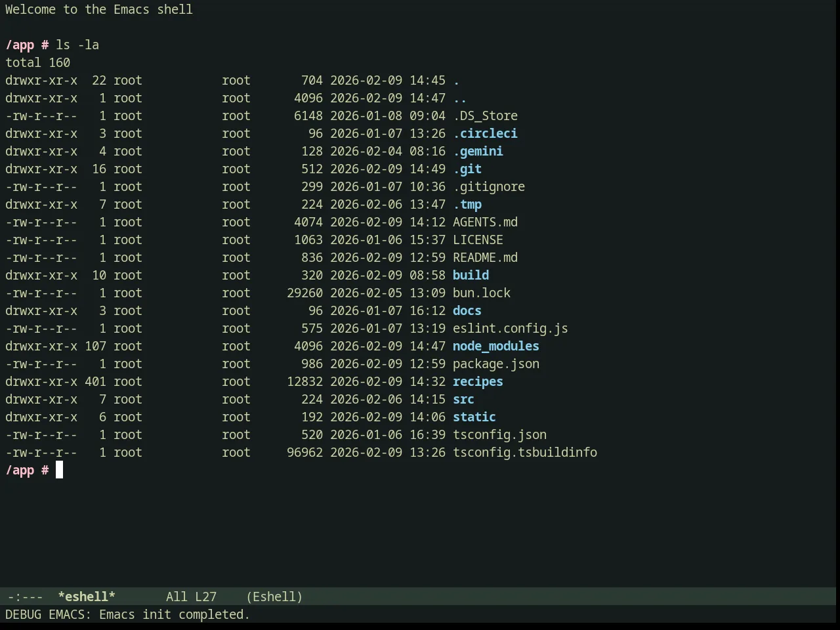Click the bun.lock file name

coord(482,293)
